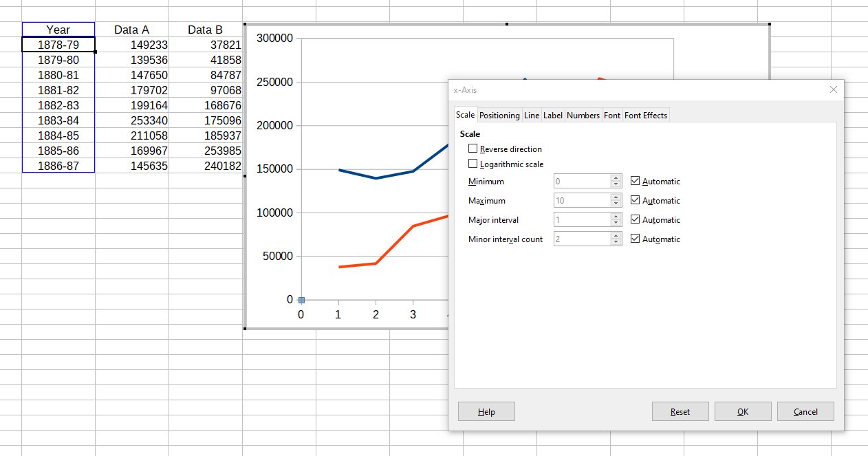This screenshot has width=868, height=456.
Task: Switch to the Positioning tab
Action: tap(499, 115)
